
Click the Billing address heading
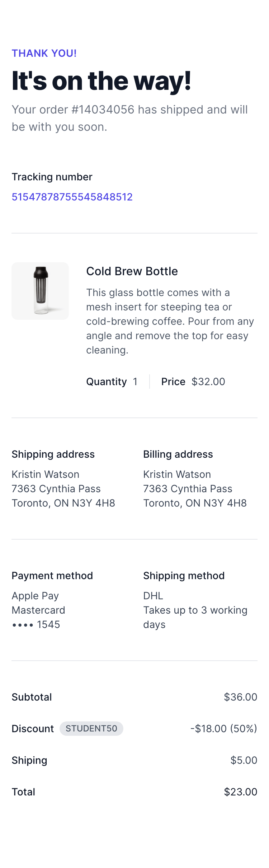pos(178,454)
